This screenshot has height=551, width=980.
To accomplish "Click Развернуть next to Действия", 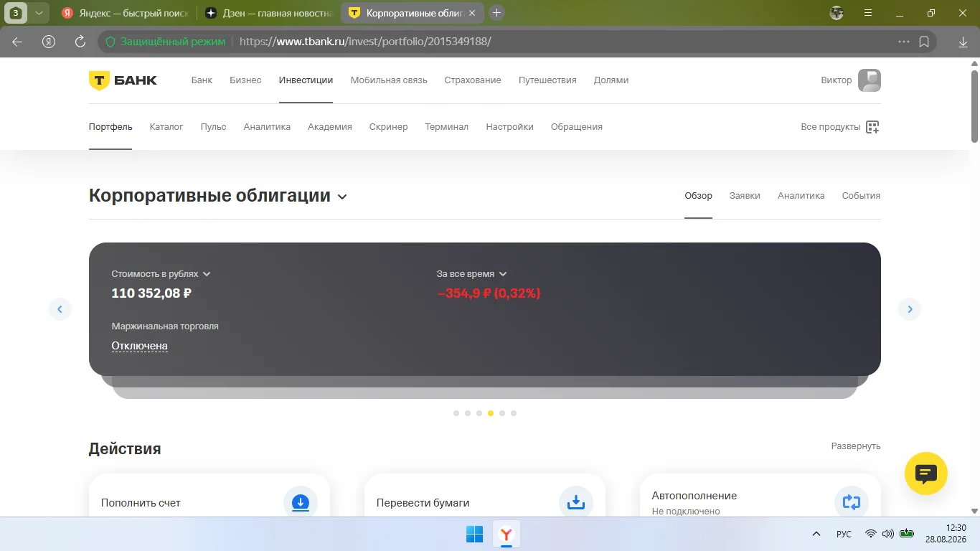I will (x=856, y=446).
